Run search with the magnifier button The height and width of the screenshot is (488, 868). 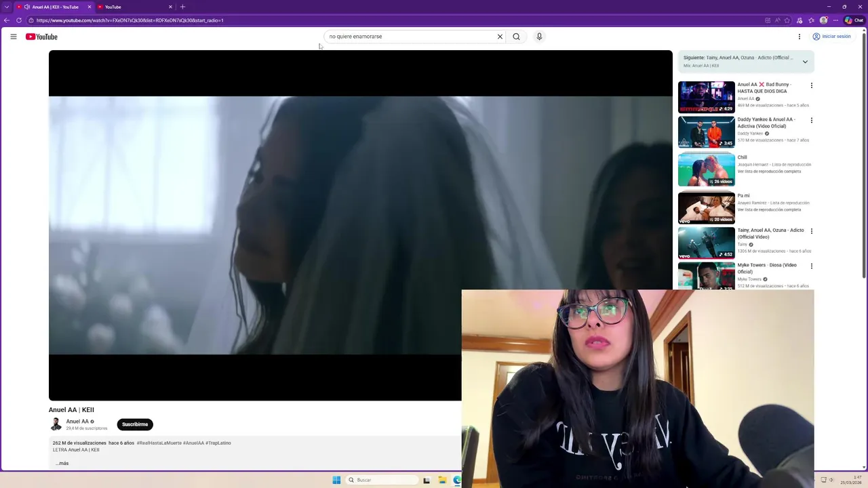coord(516,37)
